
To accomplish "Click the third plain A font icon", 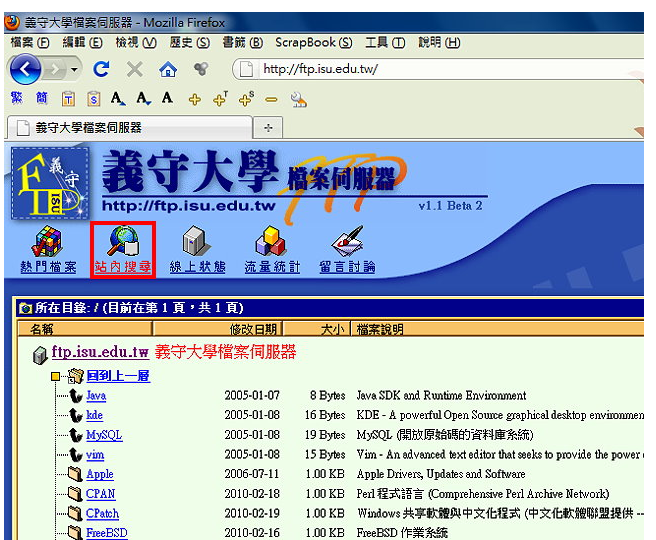I will [167, 98].
